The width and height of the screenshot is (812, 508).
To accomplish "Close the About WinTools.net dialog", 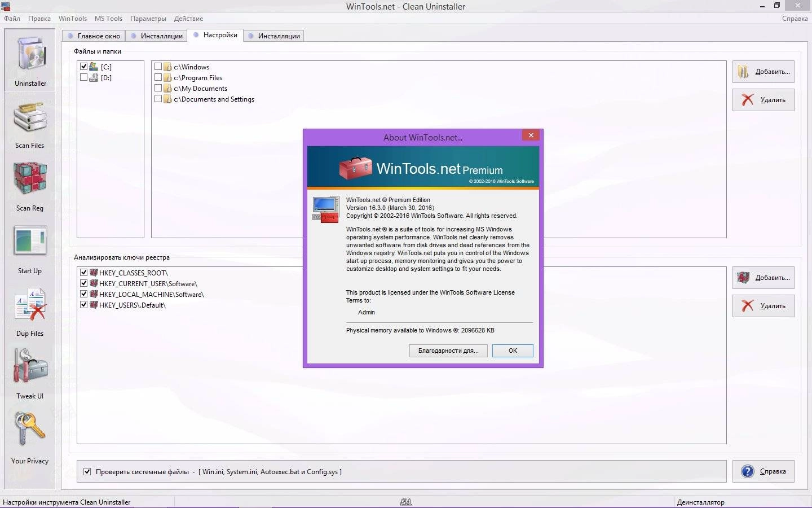I will coord(531,135).
